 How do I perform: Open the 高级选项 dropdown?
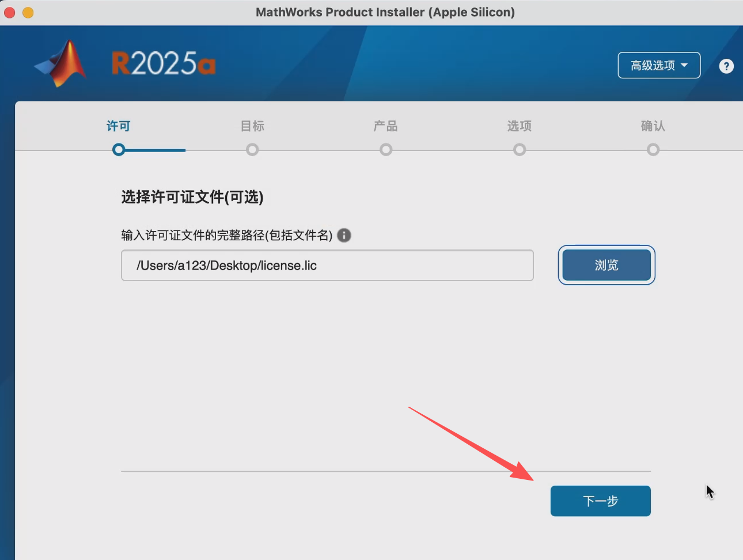click(x=659, y=65)
